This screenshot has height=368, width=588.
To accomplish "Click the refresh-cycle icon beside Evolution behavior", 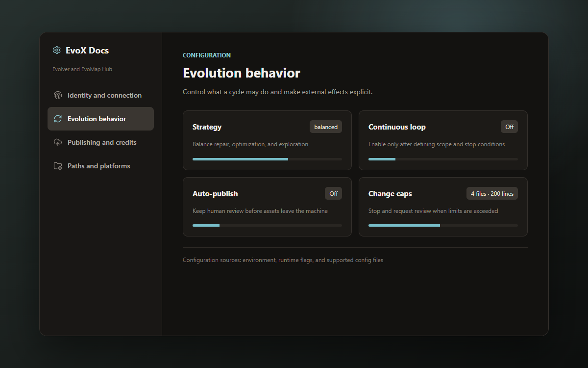I will coord(58,119).
